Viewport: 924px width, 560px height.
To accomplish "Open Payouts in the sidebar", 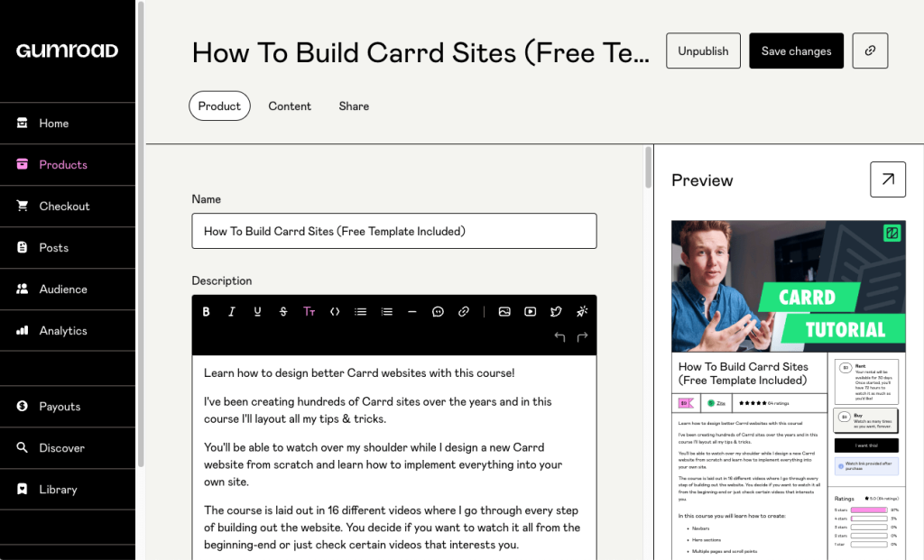I will pos(67,407).
